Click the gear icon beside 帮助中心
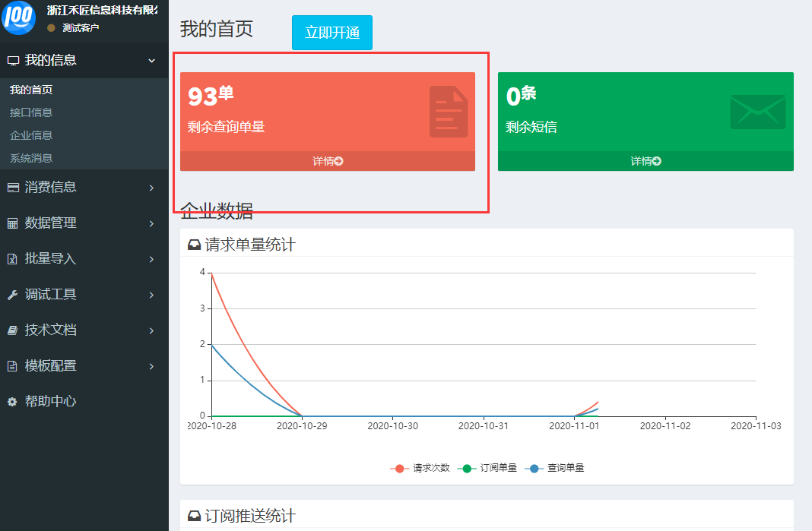Viewport: 812px width, 531px height. tap(12, 402)
